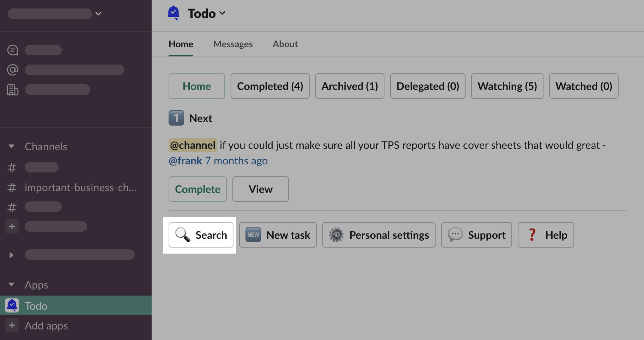This screenshot has height=340, width=644.
Task: Mark the TPS reports task Complete
Action: [198, 189]
